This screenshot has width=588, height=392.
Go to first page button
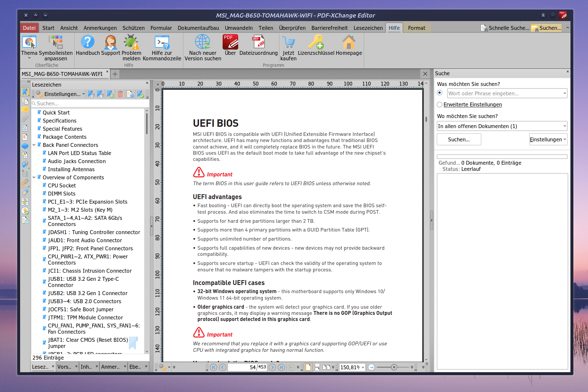213,367
